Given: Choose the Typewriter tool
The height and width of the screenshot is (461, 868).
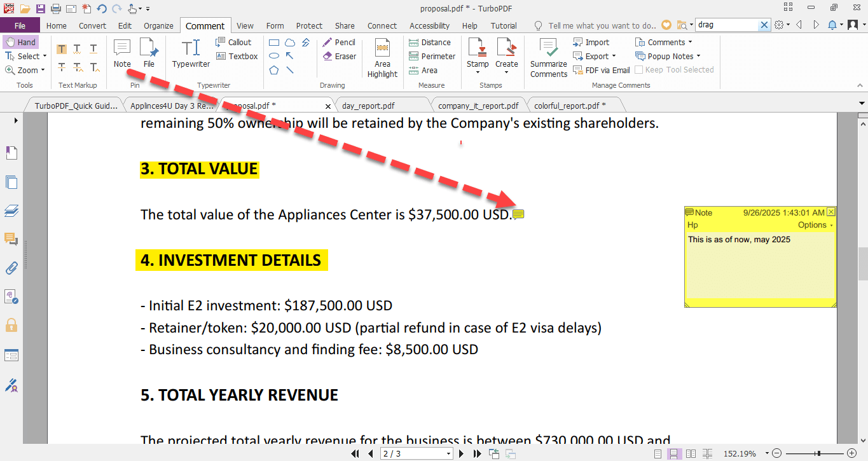Looking at the screenshot, I should point(191,53).
